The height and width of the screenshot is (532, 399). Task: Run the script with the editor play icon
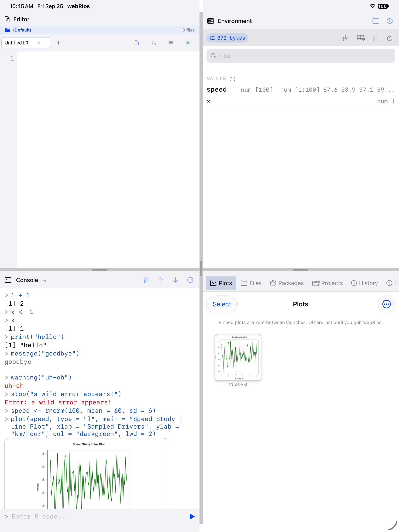(x=188, y=43)
